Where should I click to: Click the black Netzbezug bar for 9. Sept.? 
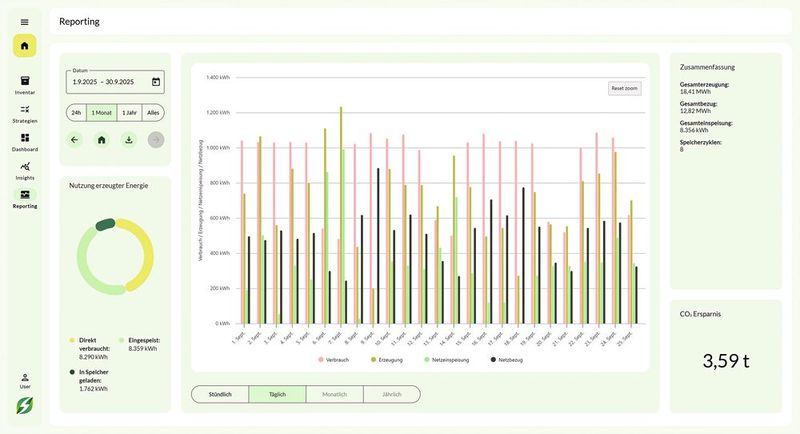[x=378, y=246]
